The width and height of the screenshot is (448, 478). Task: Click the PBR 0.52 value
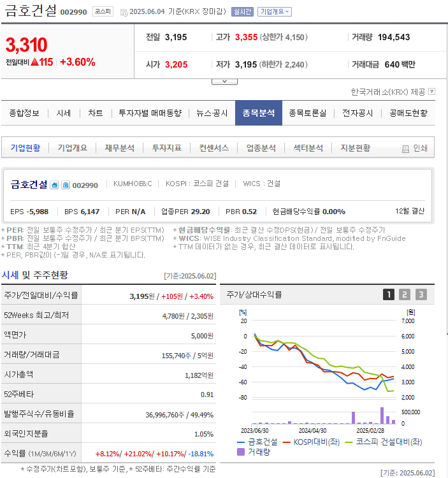pyautogui.click(x=249, y=212)
